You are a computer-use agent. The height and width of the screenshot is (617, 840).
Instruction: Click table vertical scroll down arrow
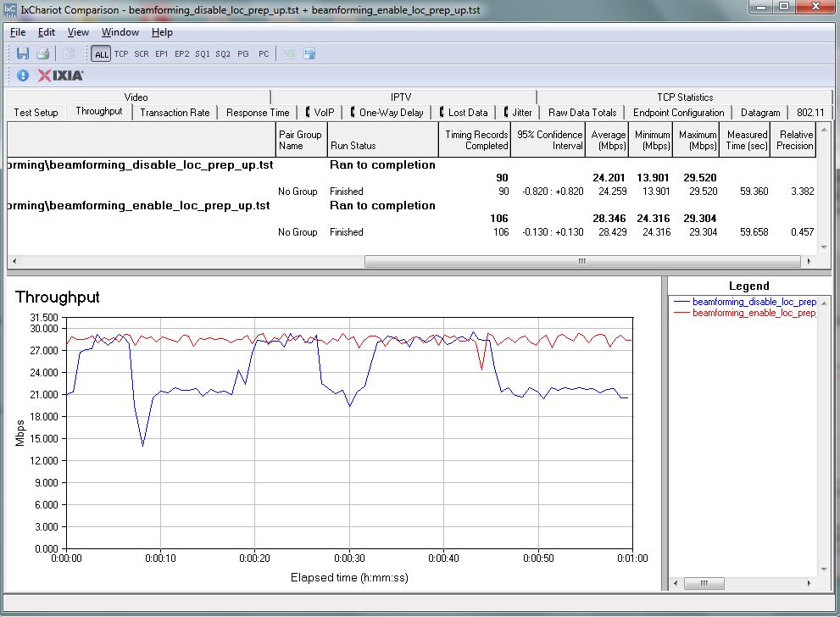824,247
